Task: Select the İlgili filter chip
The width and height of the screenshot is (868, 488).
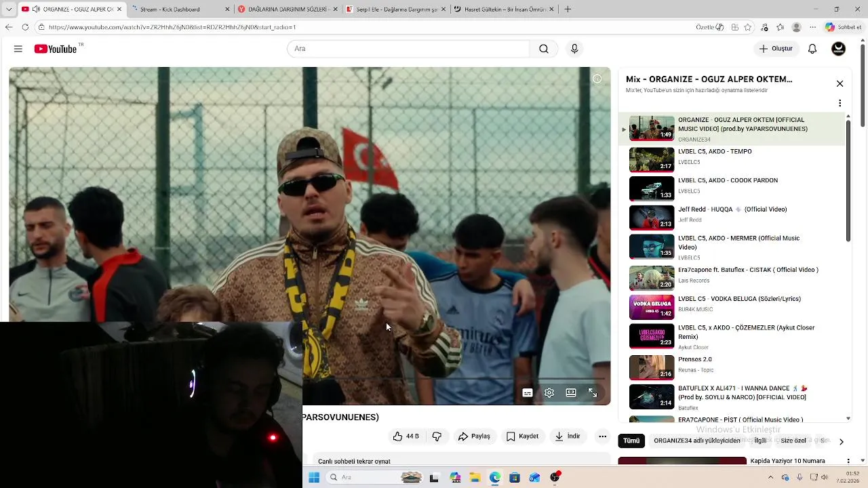Action: (x=760, y=441)
